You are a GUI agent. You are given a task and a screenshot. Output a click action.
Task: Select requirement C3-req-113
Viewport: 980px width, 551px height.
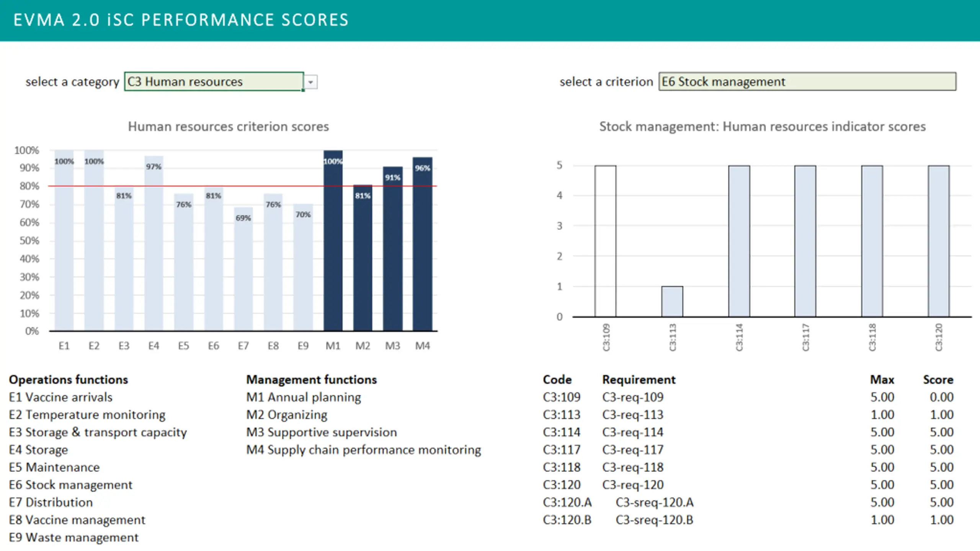tap(633, 415)
